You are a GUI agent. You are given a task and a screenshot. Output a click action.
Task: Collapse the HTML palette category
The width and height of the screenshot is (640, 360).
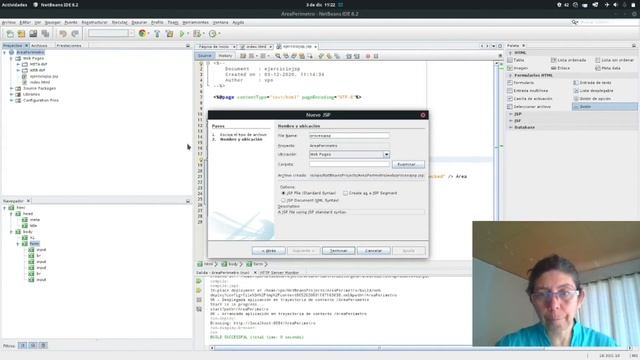(x=510, y=53)
